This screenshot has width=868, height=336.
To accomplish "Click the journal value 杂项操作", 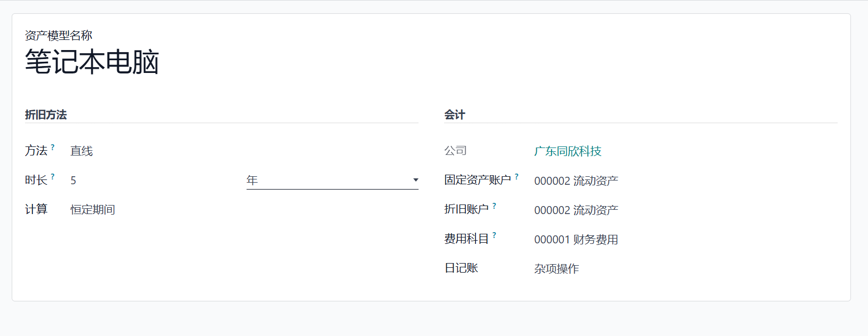I will (x=556, y=269).
